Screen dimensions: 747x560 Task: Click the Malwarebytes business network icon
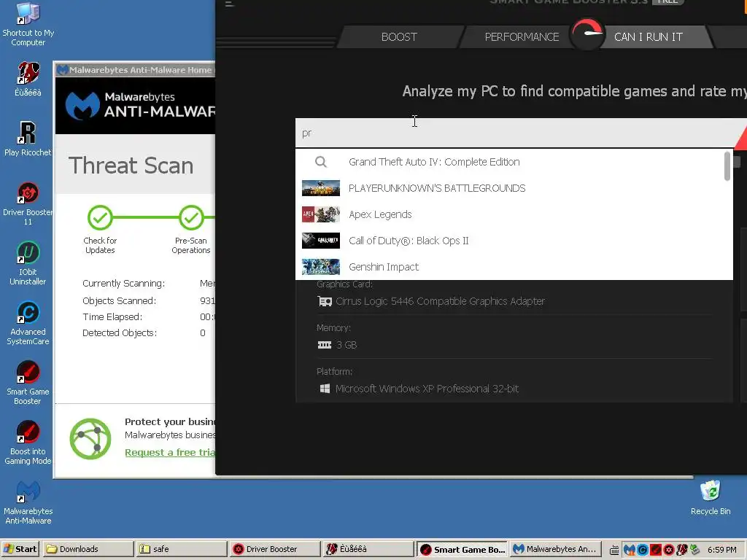(x=90, y=438)
